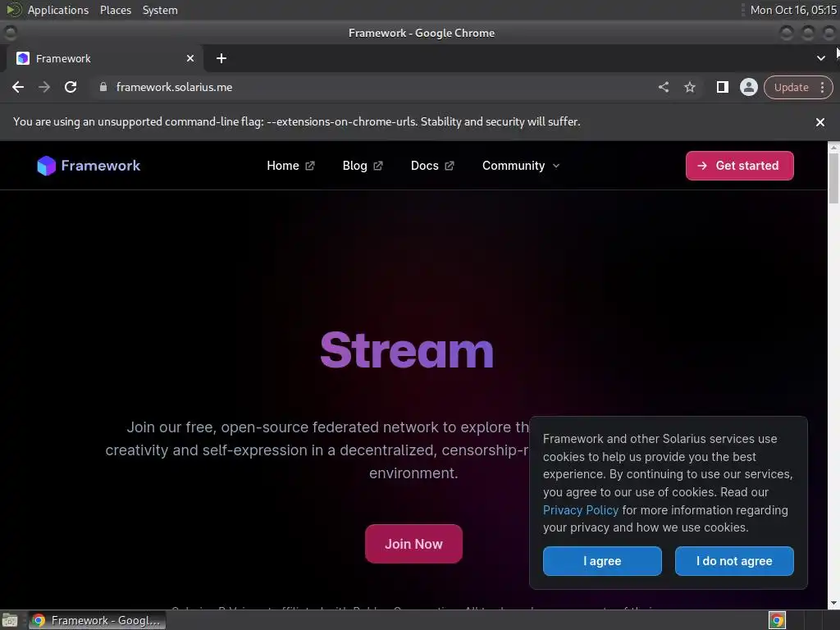Screen dimensions: 840x630
Task: Click the Get started button
Action: (x=739, y=166)
